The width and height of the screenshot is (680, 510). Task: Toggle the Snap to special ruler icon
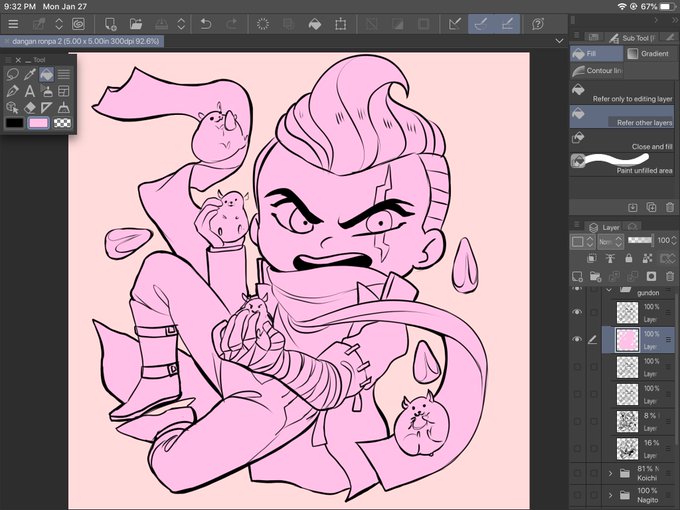pyautogui.click(x=481, y=24)
